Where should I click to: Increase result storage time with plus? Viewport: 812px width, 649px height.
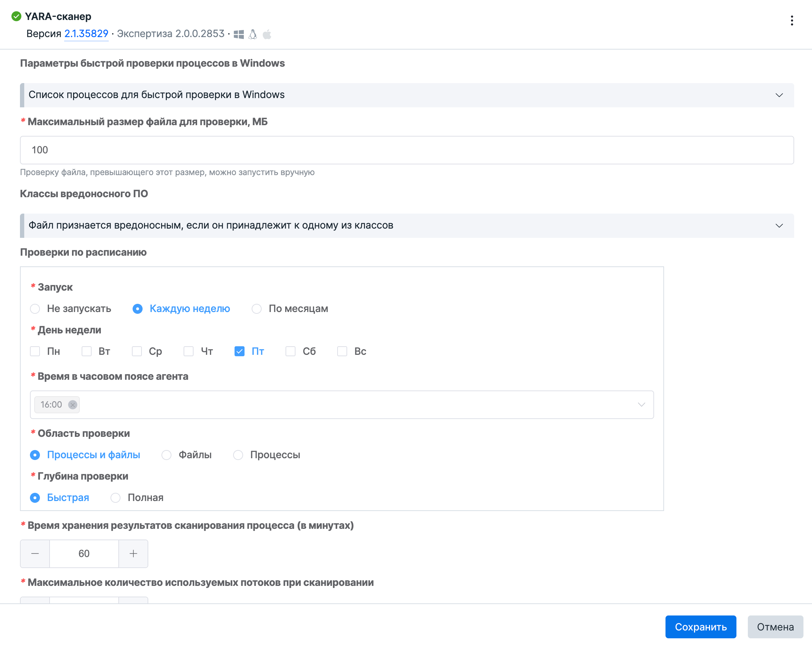(x=133, y=553)
